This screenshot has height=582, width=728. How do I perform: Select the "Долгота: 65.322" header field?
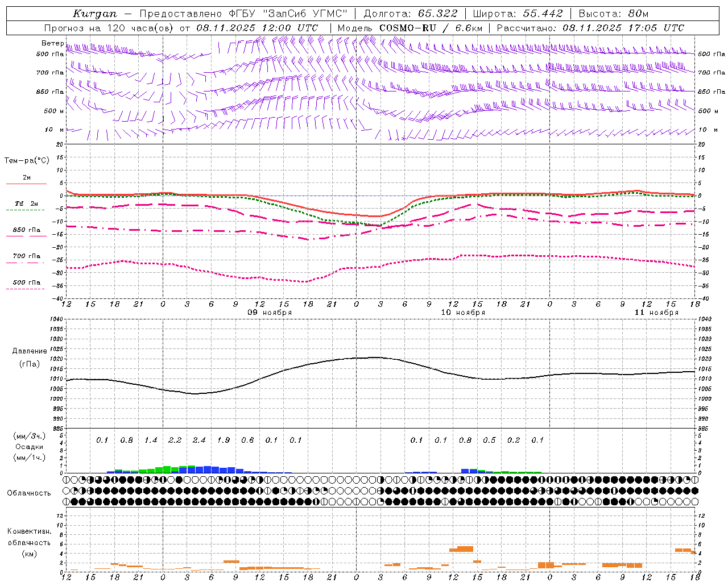(x=410, y=14)
